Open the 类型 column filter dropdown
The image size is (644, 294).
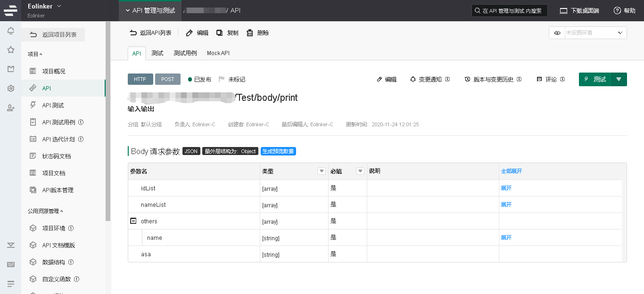[322, 171]
